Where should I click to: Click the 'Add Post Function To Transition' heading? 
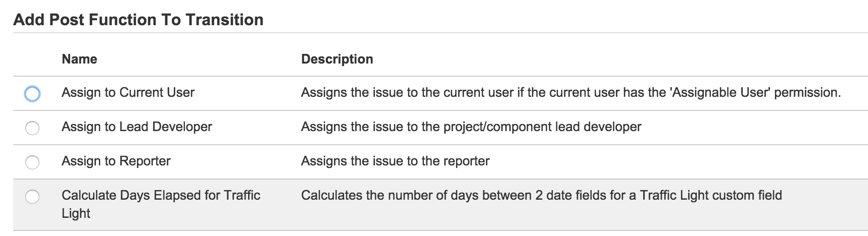[x=138, y=20]
